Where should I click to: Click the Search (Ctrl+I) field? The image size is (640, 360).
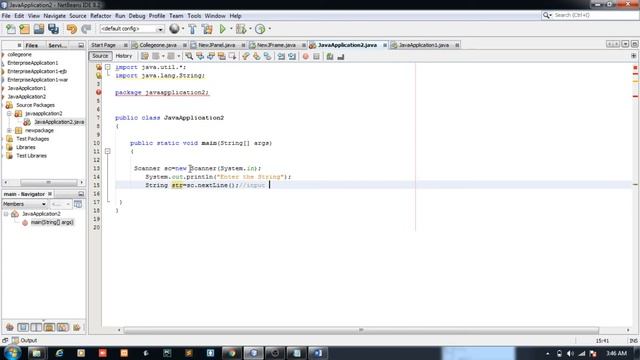[590, 15]
